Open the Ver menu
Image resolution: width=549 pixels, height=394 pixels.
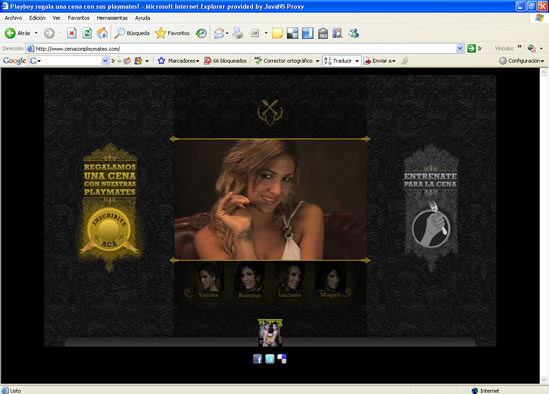[56, 18]
